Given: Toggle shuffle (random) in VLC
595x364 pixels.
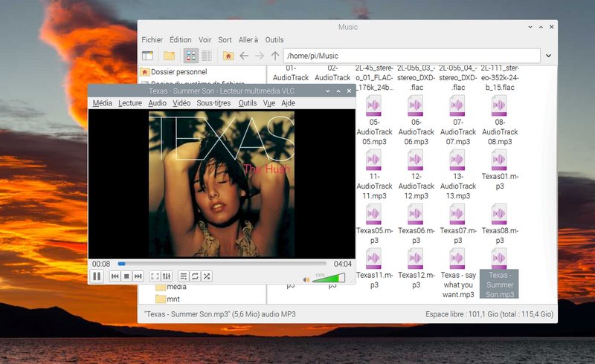Looking at the screenshot, I should pos(207,276).
